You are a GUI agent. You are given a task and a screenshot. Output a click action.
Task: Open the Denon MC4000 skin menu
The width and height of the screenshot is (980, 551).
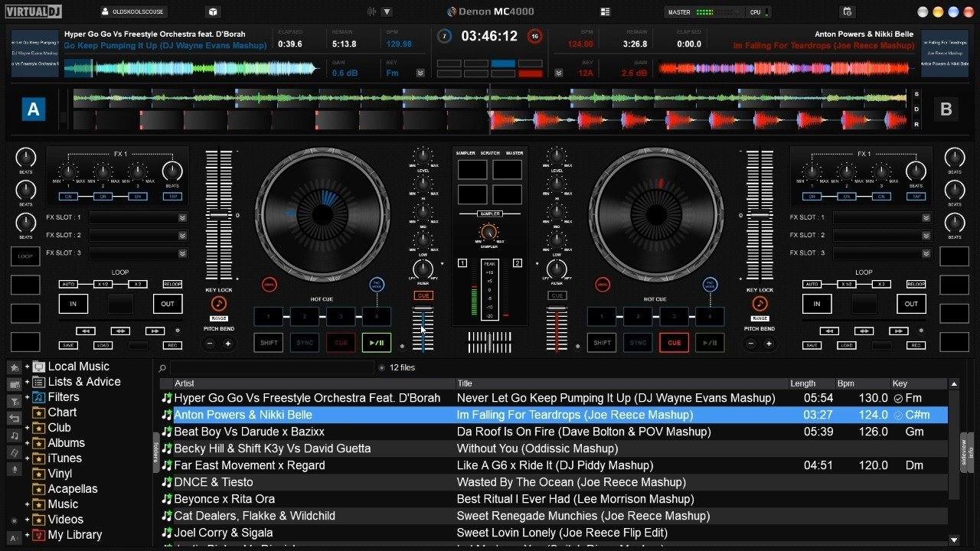pyautogui.click(x=491, y=11)
